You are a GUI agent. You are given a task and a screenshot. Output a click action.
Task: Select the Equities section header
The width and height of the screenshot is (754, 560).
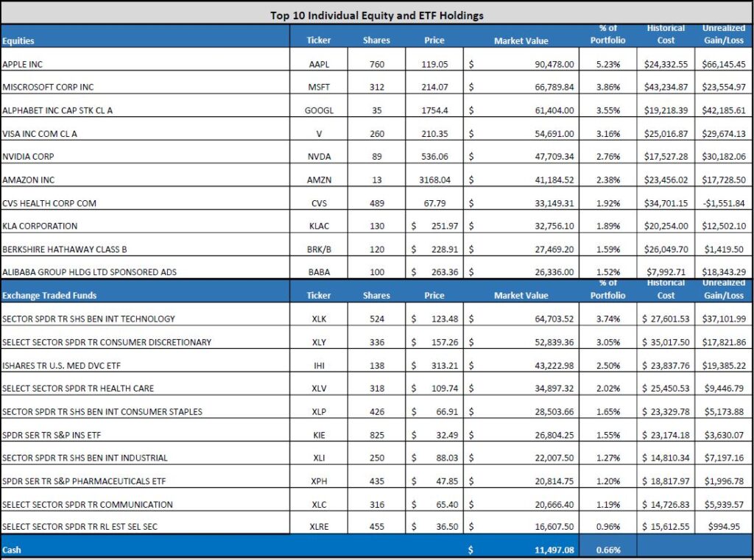[145, 36]
